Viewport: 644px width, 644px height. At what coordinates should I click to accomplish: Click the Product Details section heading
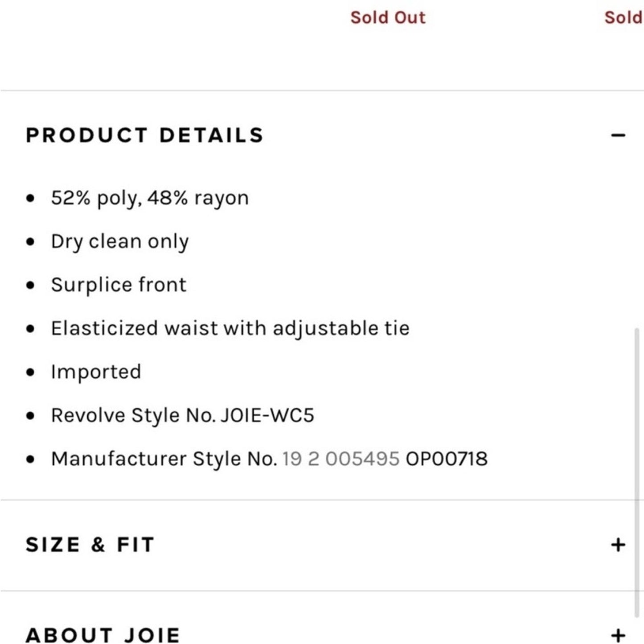pyautogui.click(x=144, y=135)
